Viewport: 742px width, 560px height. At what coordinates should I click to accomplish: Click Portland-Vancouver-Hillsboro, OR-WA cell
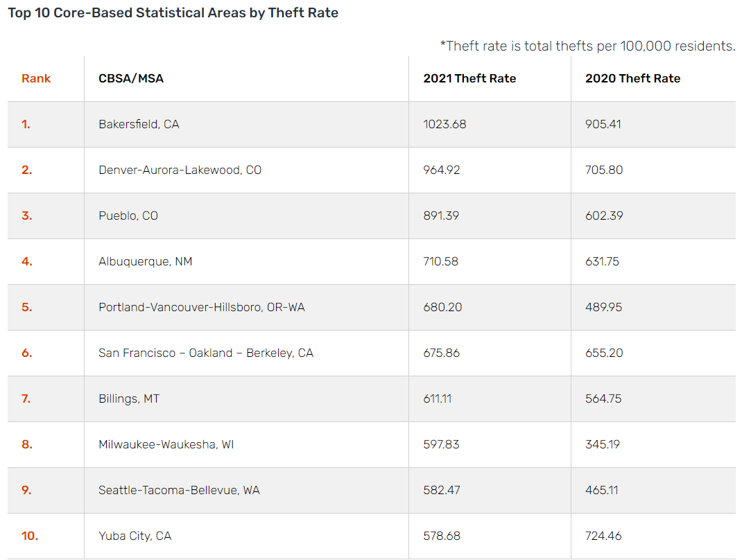(202, 308)
